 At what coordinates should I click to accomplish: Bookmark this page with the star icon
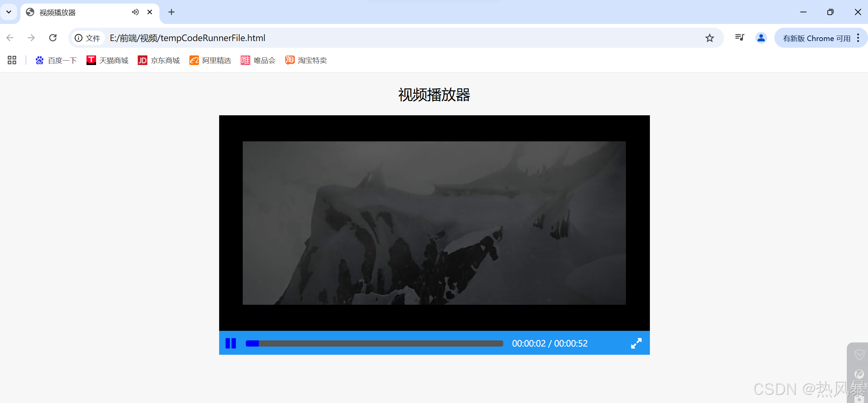tap(709, 38)
